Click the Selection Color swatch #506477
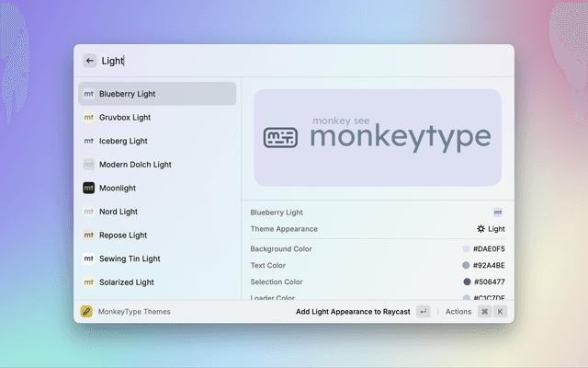588x368 pixels. point(467,282)
